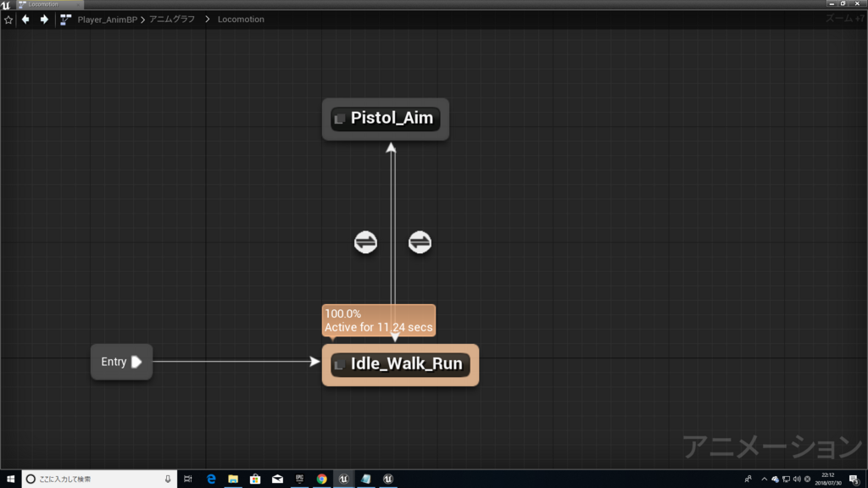Viewport: 868px width, 488px height.
Task: Click the network icon in system tray
Action: (x=786, y=480)
